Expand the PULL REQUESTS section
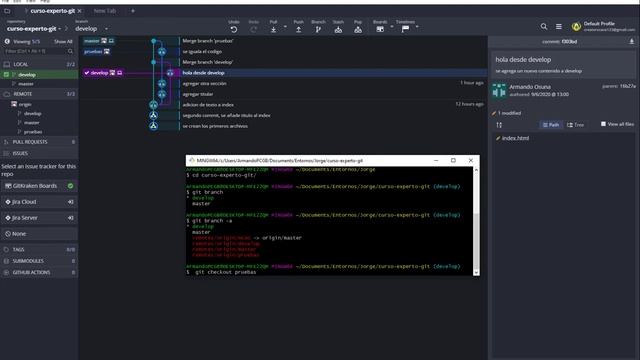 [x=39, y=142]
